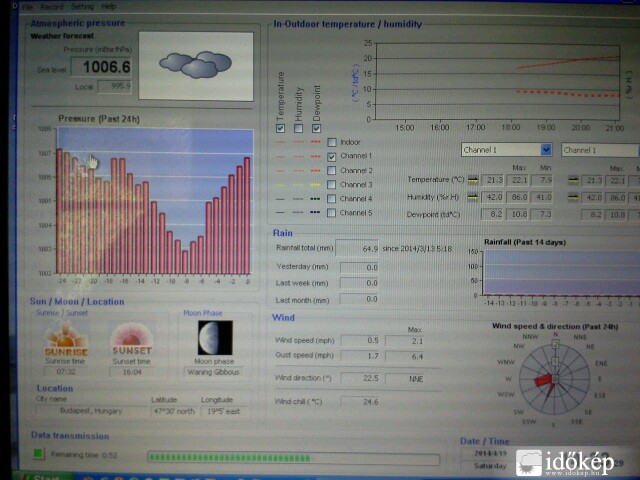The height and width of the screenshot is (480, 640).
Task: Uncheck the Channel 1 checkbox
Action: 331,156
